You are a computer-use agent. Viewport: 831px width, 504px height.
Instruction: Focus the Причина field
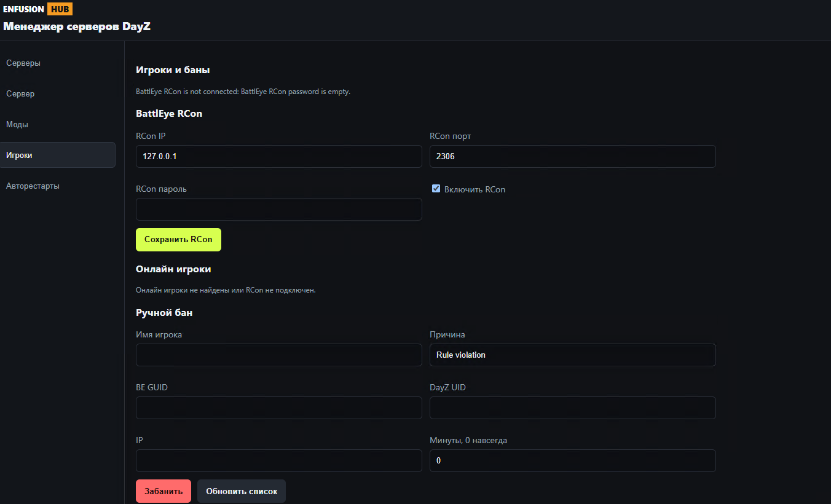pos(573,355)
